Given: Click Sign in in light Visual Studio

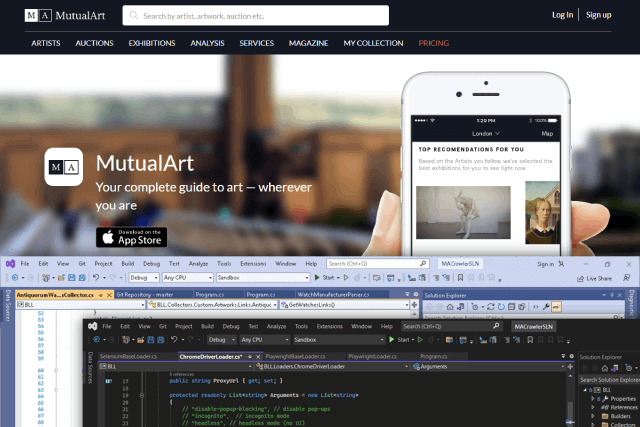Looking at the screenshot, I should click(x=545, y=264).
